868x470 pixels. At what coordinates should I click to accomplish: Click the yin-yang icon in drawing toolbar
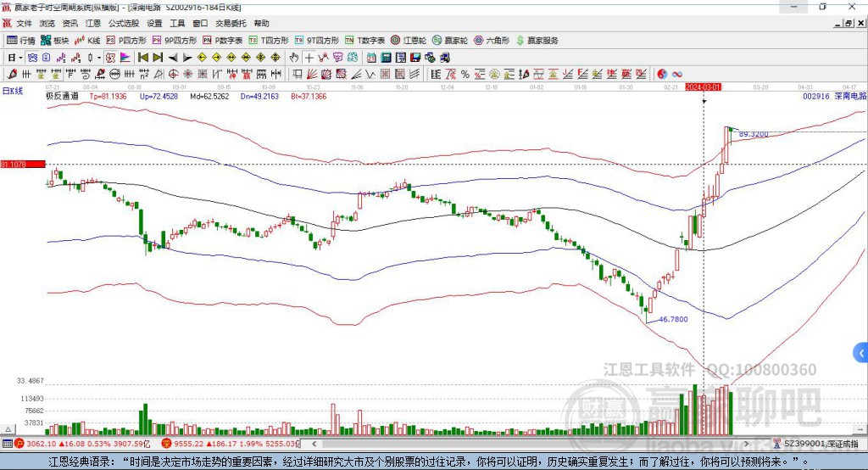(x=661, y=75)
